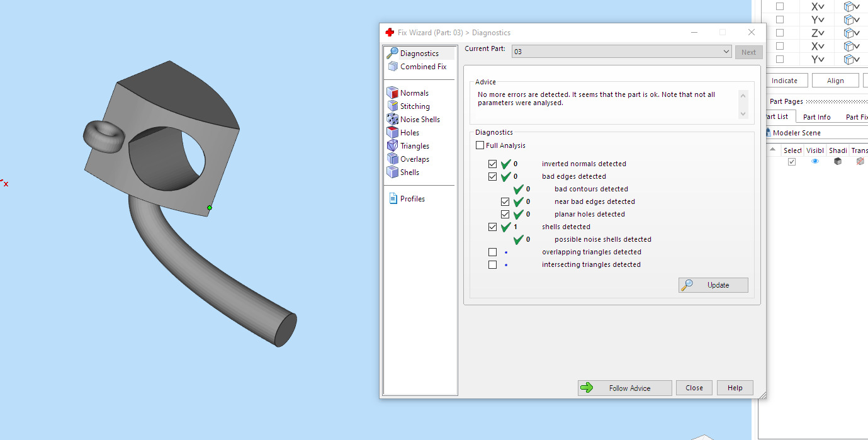Screen dimensions: 868x440
Task: Click the advice text 'No more errors are detected'
Action: pyautogui.click(x=523, y=94)
